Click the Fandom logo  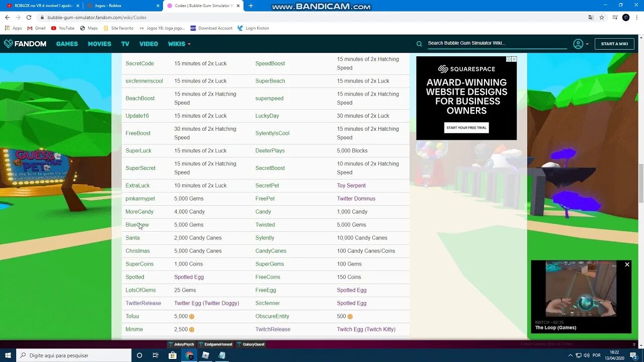(25, 44)
